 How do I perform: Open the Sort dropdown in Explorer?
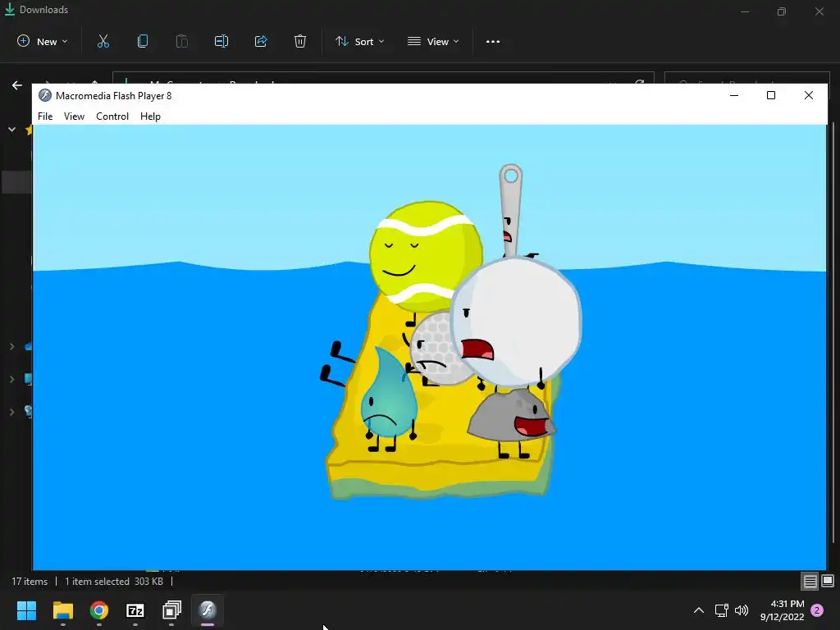pos(359,41)
